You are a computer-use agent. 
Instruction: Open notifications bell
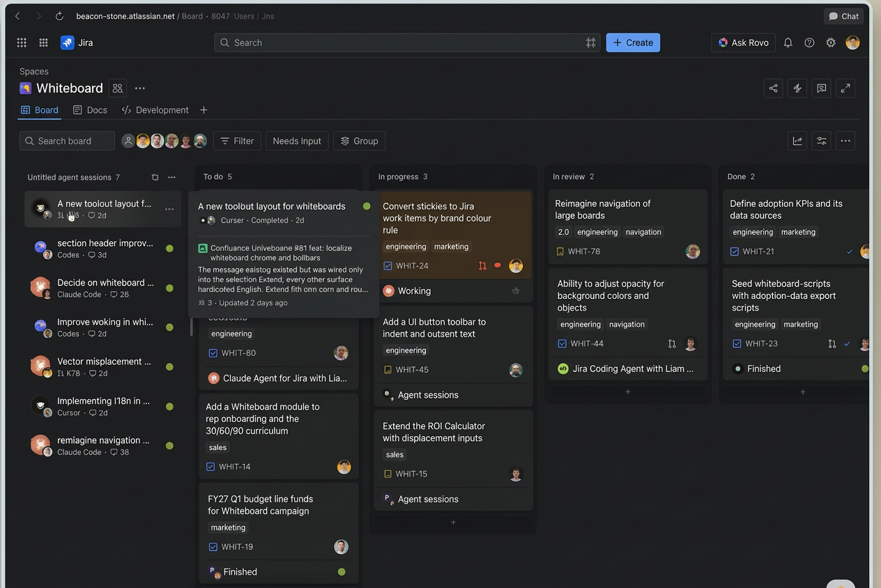pos(788,42)
